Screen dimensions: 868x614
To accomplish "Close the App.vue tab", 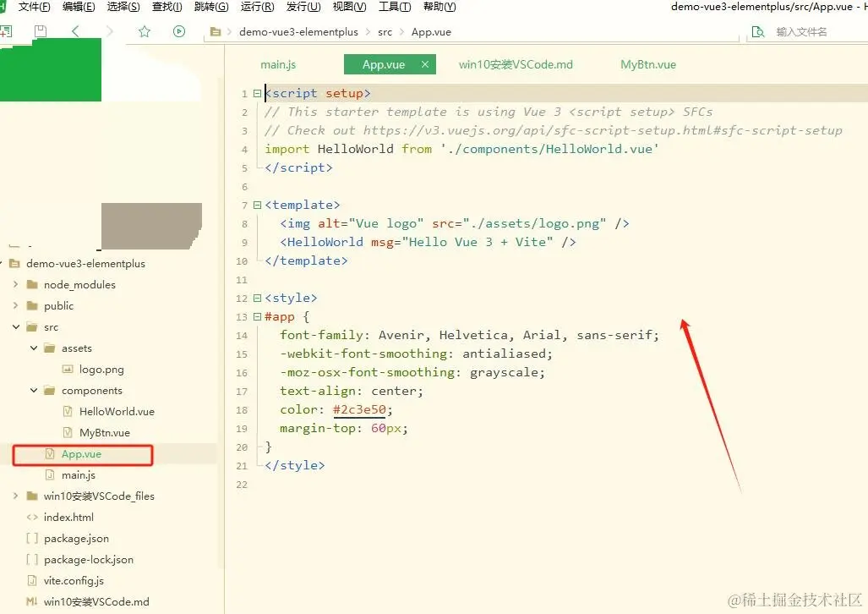I will (425, 64).
